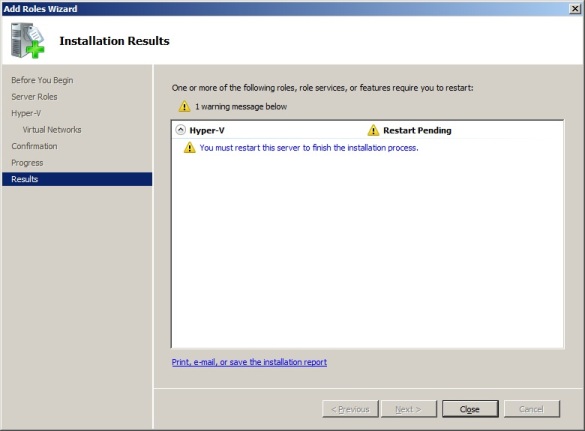Click the warning icon before the restart server message
The width and height of the screenshot is (585, 431).
[x=190, y=147]
